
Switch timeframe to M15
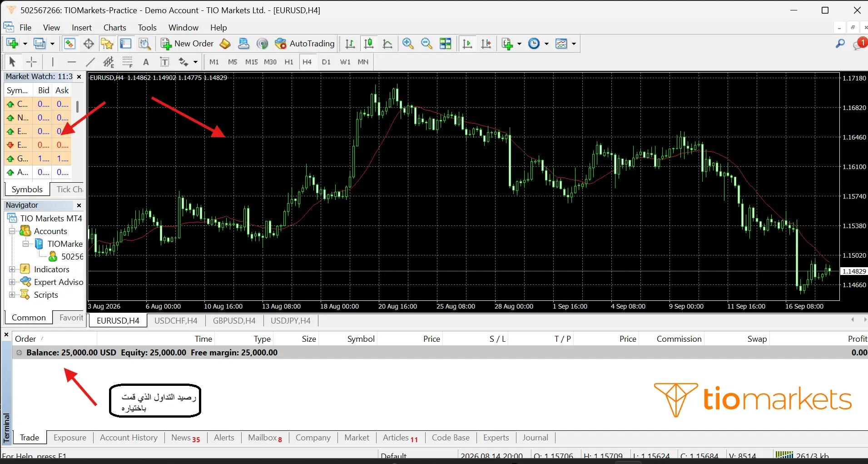pos(251,62)
